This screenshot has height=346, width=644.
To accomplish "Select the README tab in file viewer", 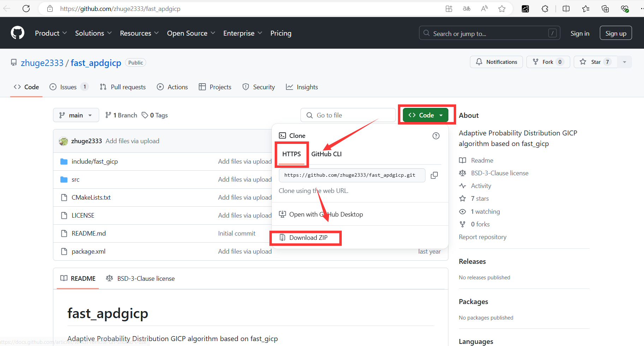I will [x=78, y=279].
